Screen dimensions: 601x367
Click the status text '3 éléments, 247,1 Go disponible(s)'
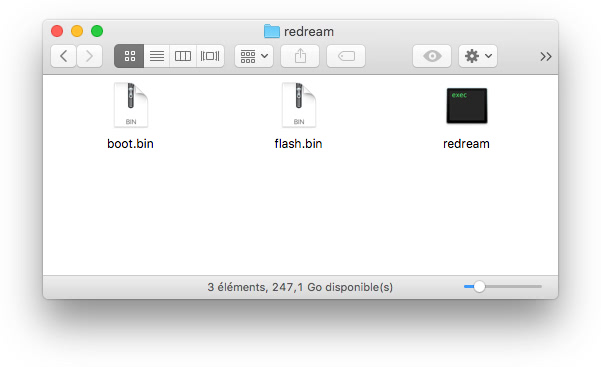coord(300,287)
